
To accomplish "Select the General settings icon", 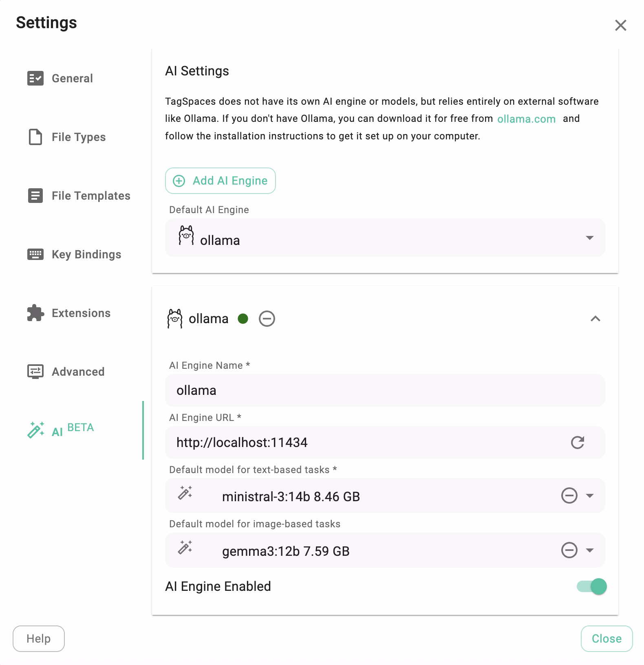I will tap(36, 79).
